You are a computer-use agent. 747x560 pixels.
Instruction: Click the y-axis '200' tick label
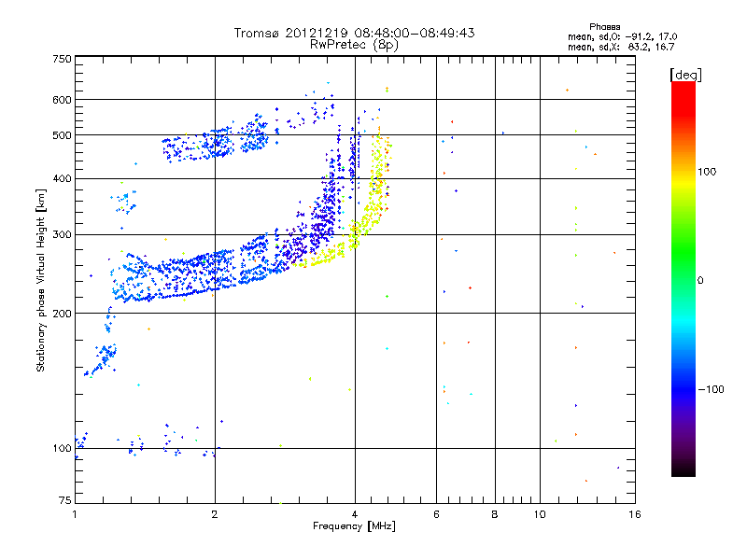62,314
